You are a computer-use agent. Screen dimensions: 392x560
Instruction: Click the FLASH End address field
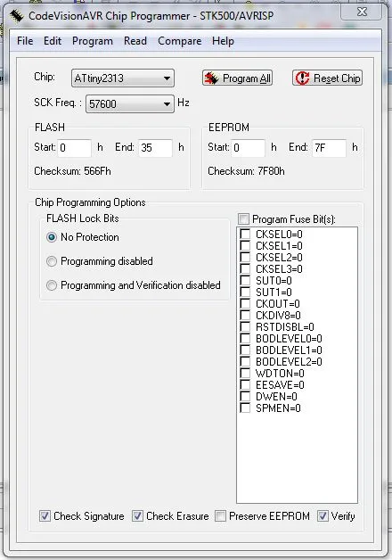tap(155, 148)
